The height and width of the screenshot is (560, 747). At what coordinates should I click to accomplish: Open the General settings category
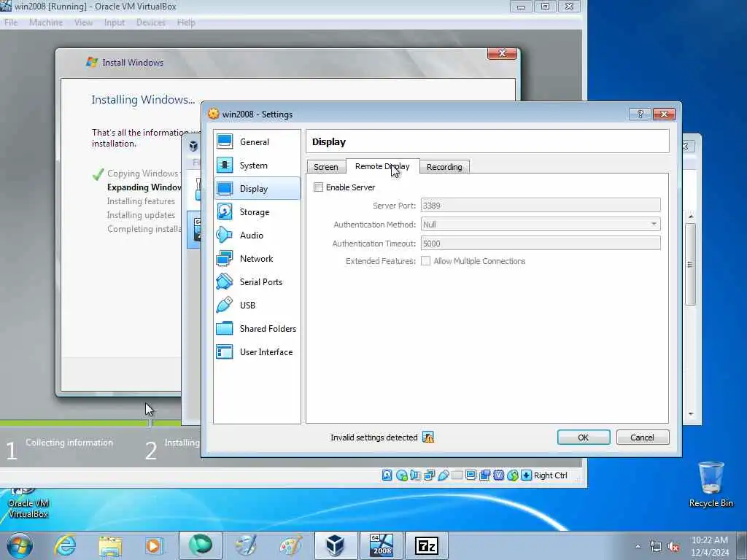(x=257, y=142)
